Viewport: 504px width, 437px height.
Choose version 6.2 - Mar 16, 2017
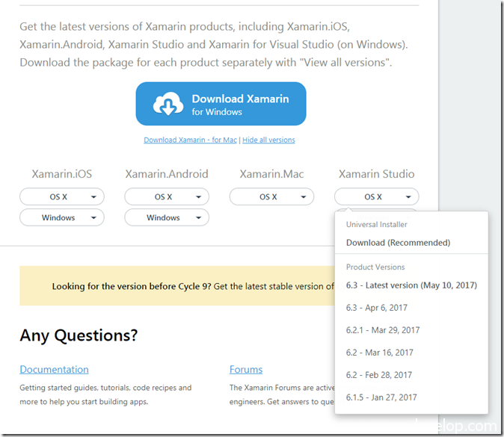click(x=379, y=353)
